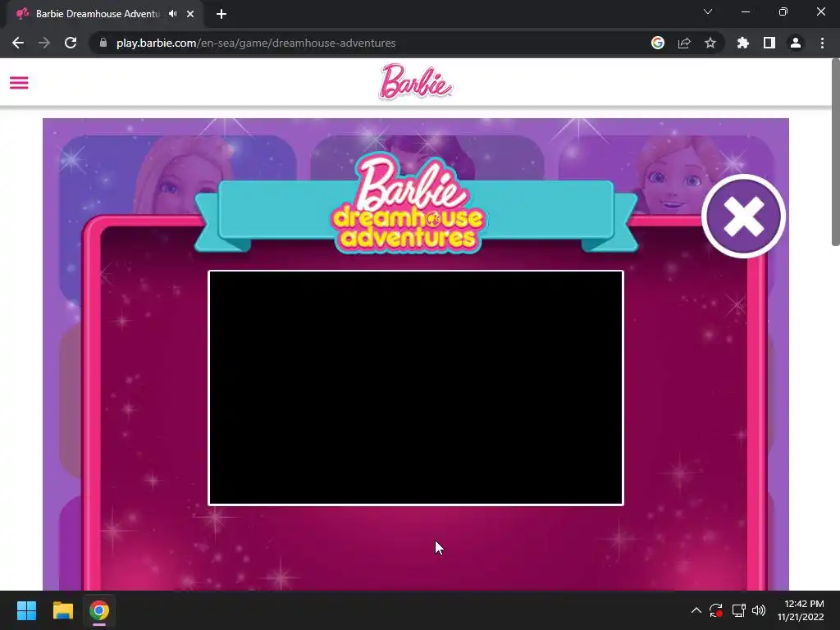Click the Chrome taskbar icon
This screenshot has width=840, height=630.
click(x=99, y=610)
